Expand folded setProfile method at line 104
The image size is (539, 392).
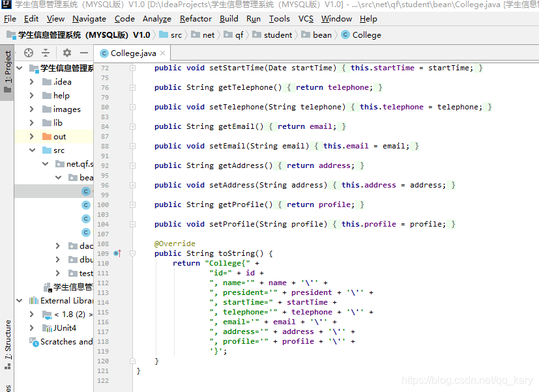pos(132,225)
